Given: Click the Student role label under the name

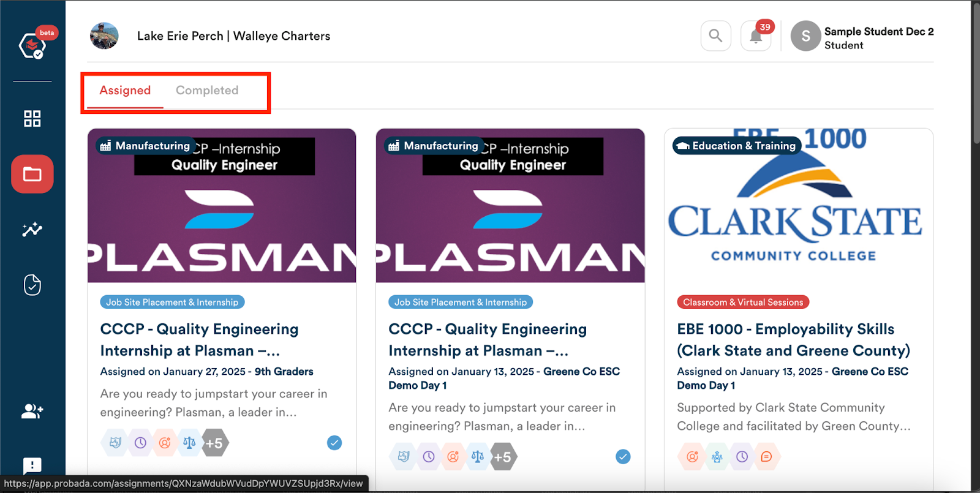Looking at the screenshot, I should pos(843,45).
